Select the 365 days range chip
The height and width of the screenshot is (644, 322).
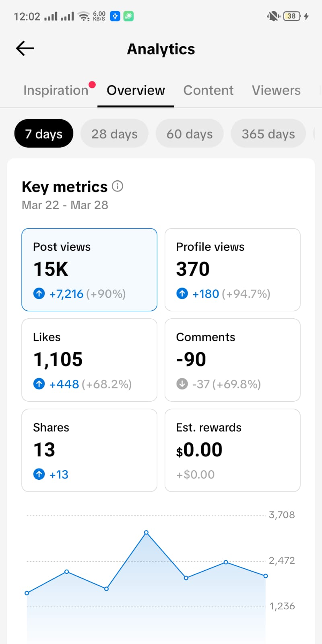click(268, 134)
